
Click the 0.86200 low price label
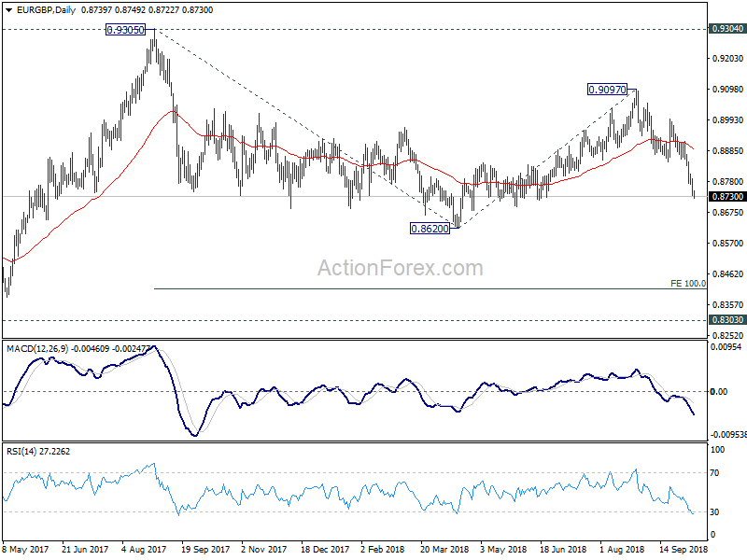click(x=430, y=229)
